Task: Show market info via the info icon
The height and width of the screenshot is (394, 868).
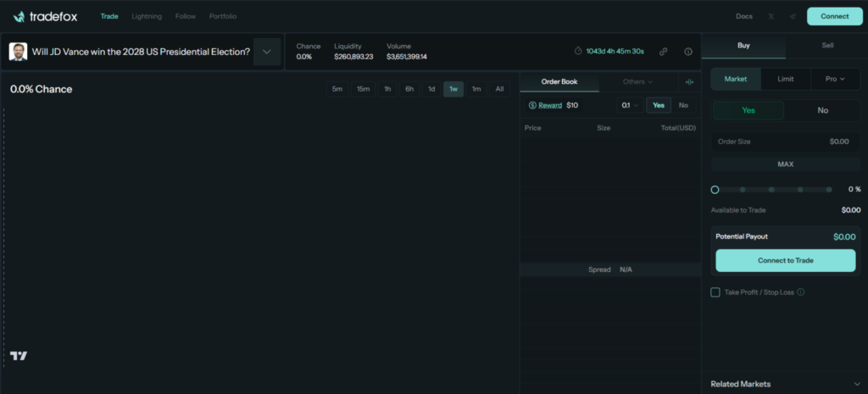Action: (687, 52)
